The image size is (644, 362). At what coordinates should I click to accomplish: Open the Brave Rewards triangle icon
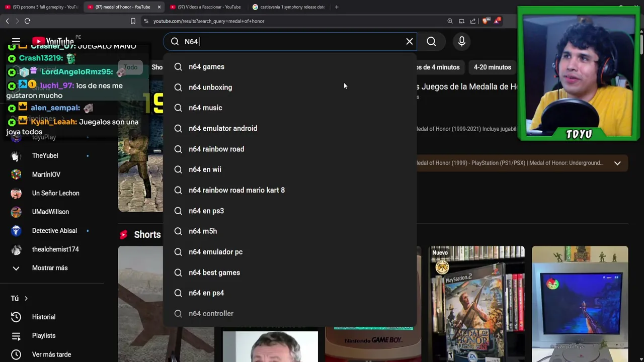(x=497, y=21)
